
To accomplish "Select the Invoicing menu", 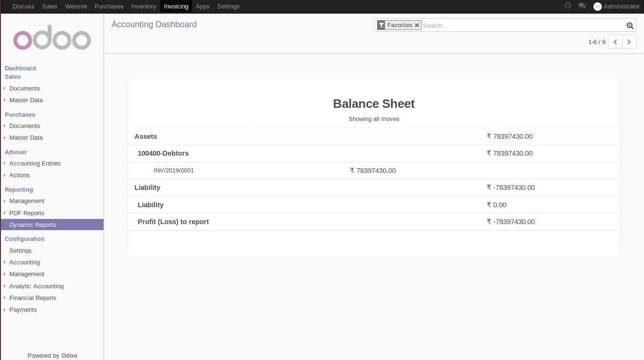I will 176,7.
